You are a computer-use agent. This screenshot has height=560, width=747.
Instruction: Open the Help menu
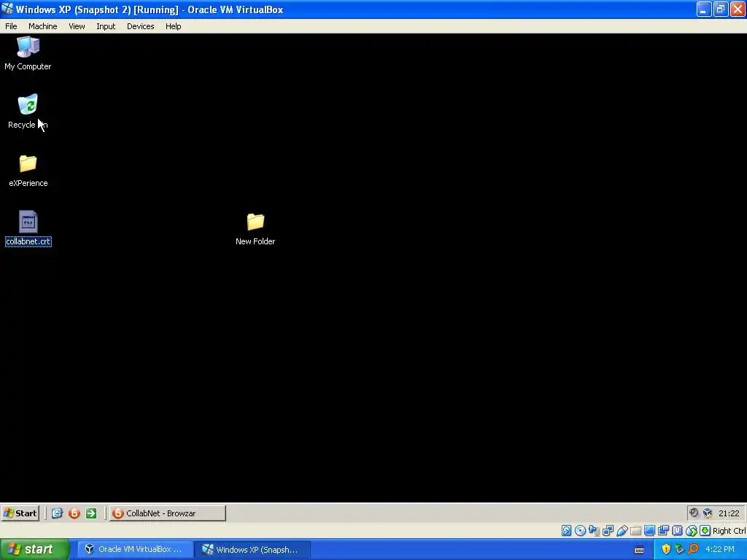[x=174, y=26]
